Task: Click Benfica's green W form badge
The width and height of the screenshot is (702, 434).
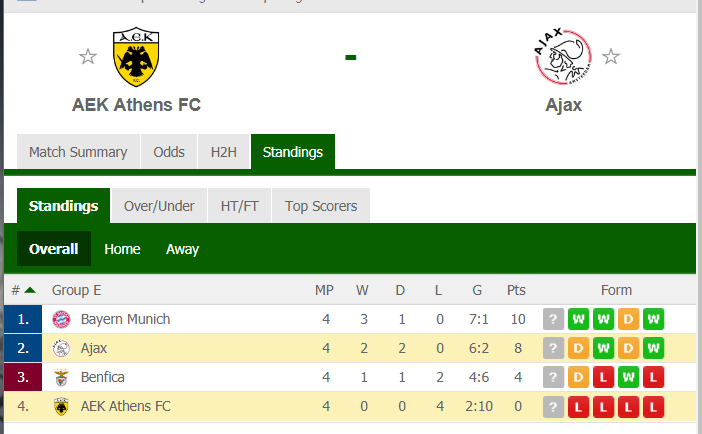Action: click(629, 378)
